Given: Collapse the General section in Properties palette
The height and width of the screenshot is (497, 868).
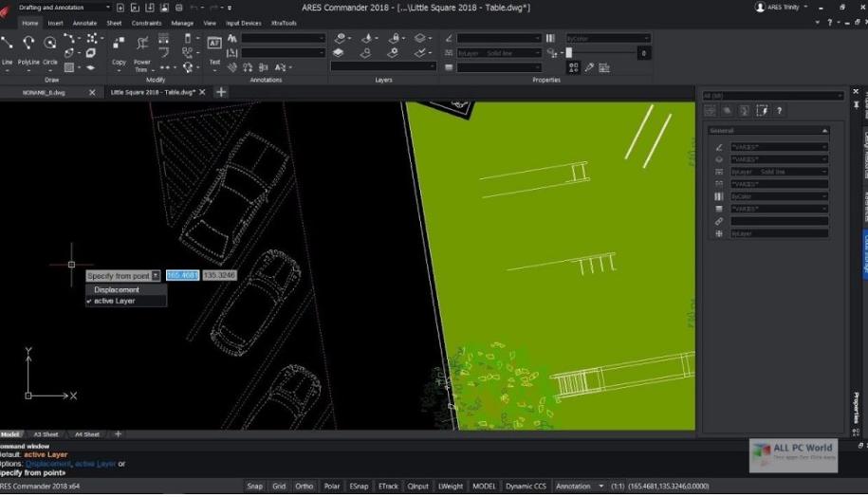Looking at the screenshot, I should point(824,131).
